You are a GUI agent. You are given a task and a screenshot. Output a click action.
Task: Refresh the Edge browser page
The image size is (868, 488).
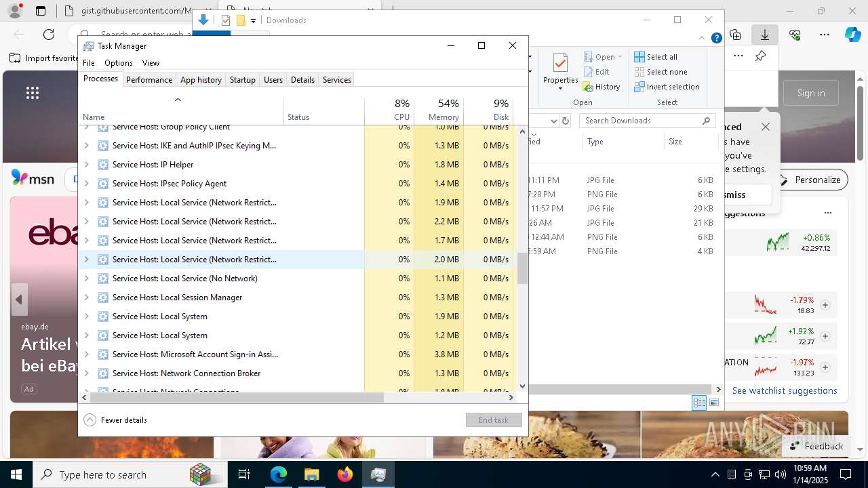49,35
